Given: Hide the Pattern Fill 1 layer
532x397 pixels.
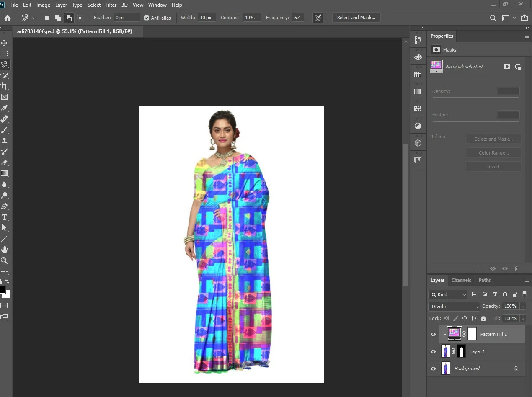Looking at the screenshot, I should coord(433,334).
